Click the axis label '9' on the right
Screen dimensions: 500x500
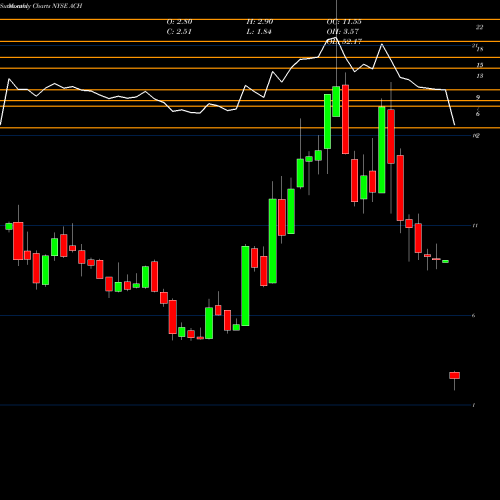pos(478,97)
